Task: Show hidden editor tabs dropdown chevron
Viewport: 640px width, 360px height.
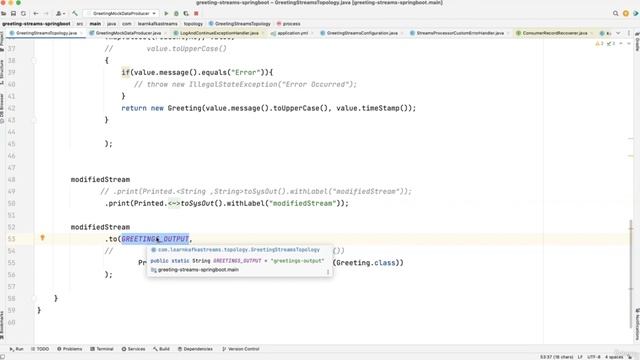Action: (x=618, y=33)
